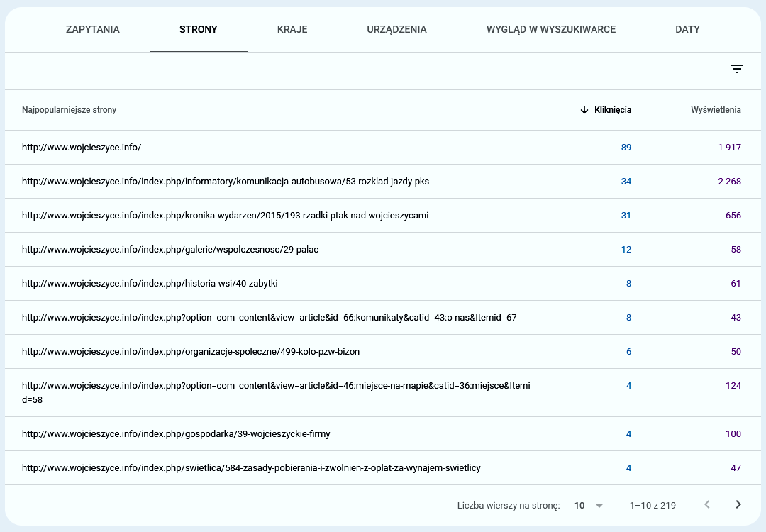Switch to the URZĄDZENIA tab
This screenshot has width=766, height=532.
coord(396,29)
